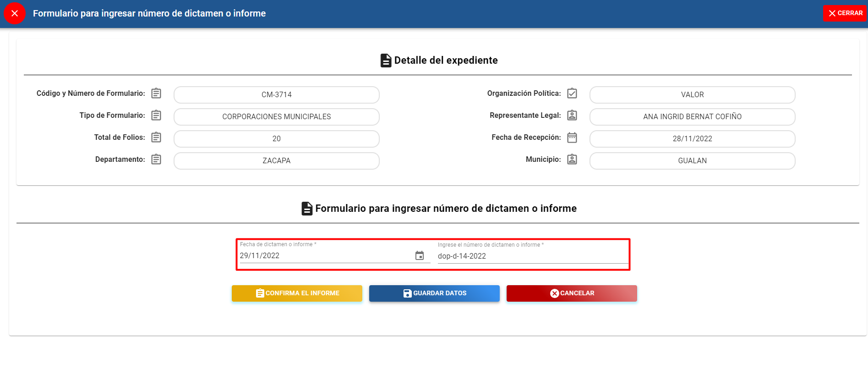Viewport: 868px width, 370px height.
Task: Select the CM-3714 form code field
Action: [277, 95]
